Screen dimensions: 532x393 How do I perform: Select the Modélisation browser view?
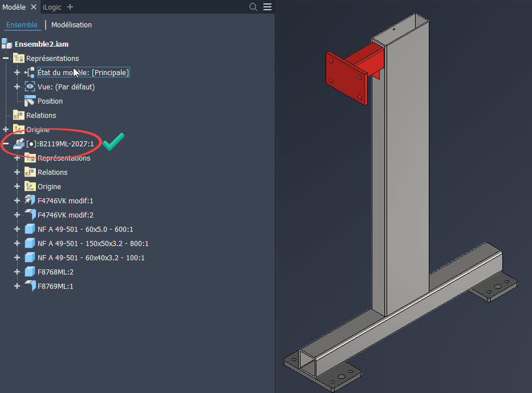coord(71,25)
